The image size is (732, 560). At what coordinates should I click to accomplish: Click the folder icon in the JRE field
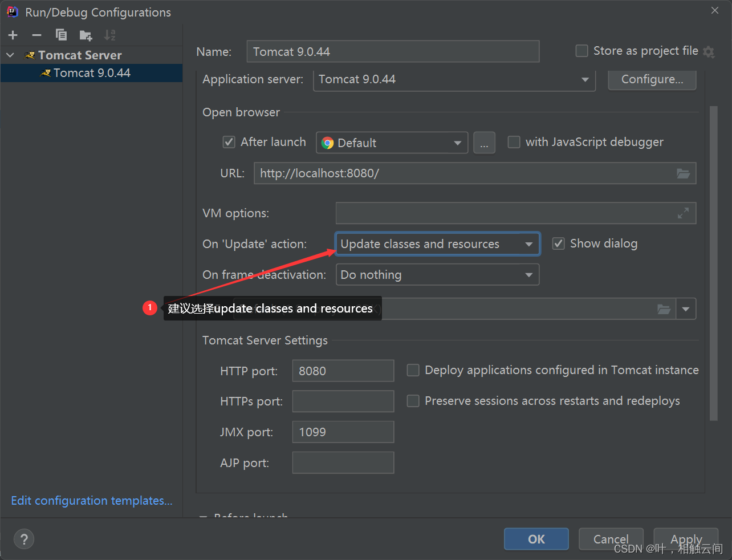tap(664, 309)
